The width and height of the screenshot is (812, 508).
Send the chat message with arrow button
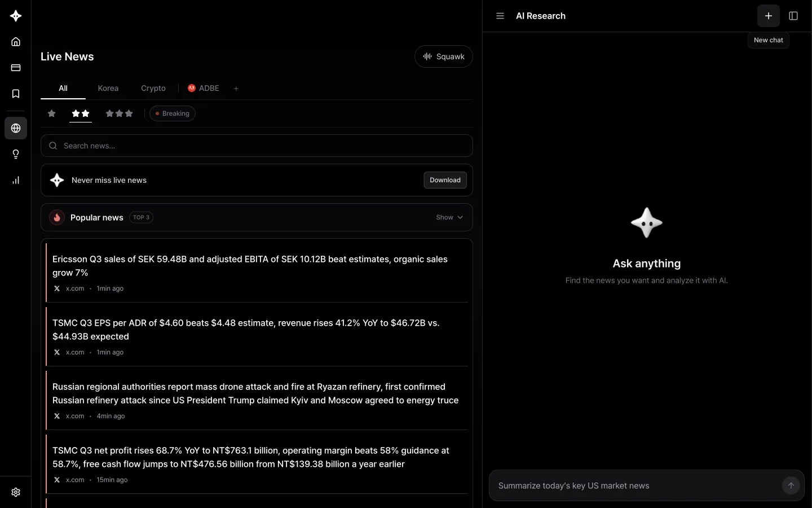791,485
